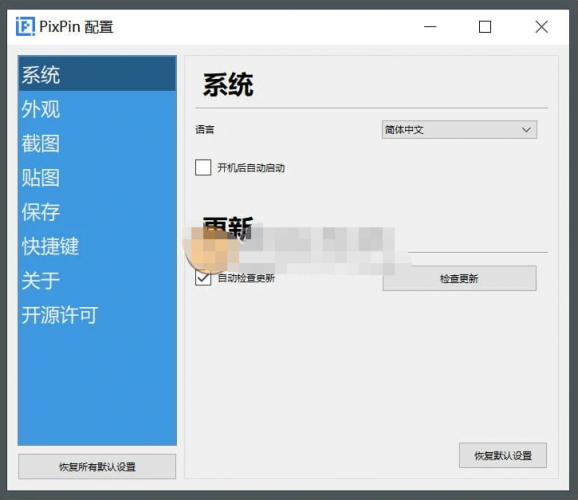Viewport: 578px width, 500px height.
Task: Click the PixPin logo icon in title bar
Action: [25, 27]
